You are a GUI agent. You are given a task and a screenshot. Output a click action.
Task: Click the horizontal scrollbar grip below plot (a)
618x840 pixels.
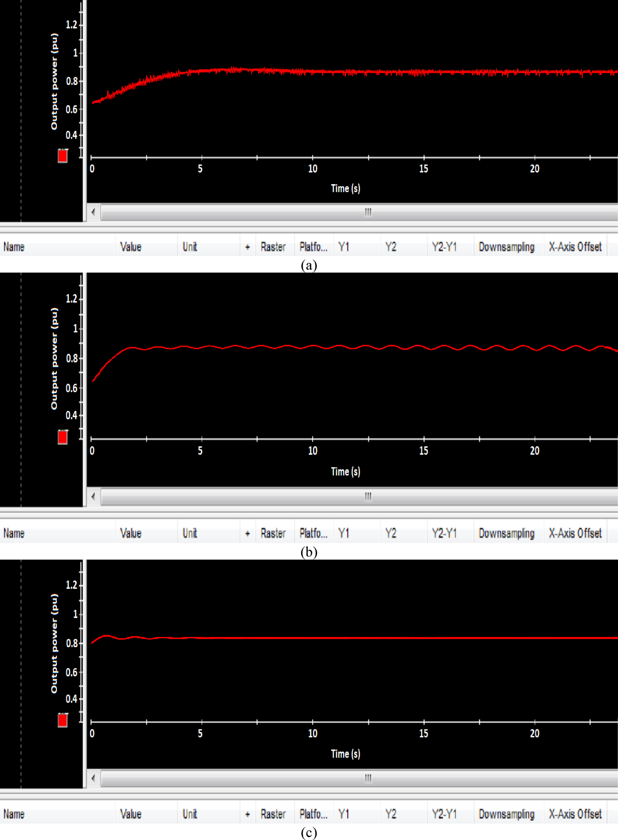[x=368, y=212]
